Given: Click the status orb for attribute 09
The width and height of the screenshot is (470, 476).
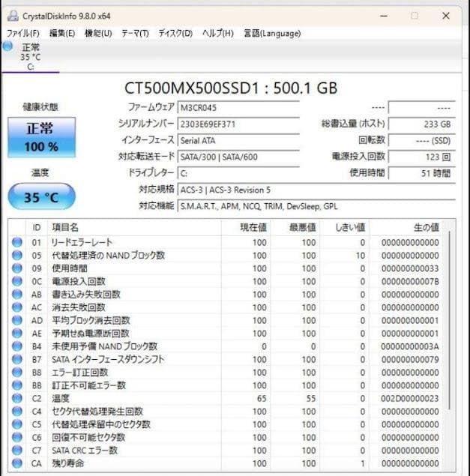Looking at the screenshot, I should (17, 268).
